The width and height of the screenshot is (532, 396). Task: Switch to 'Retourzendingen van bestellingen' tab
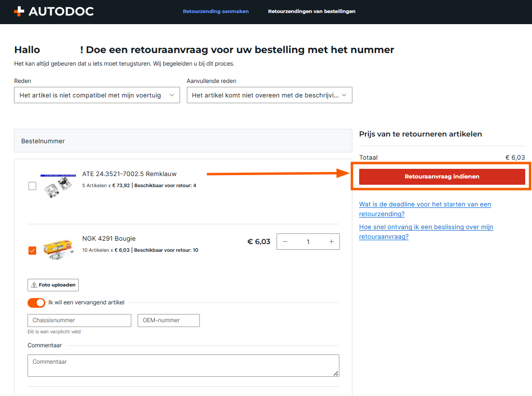click(x=311, y=12)
